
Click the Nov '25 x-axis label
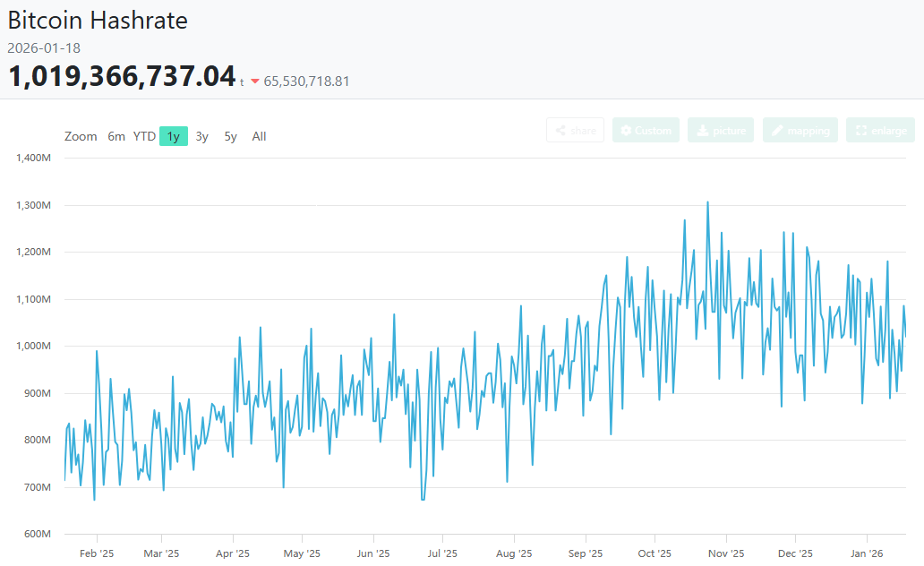click(726, 553)
